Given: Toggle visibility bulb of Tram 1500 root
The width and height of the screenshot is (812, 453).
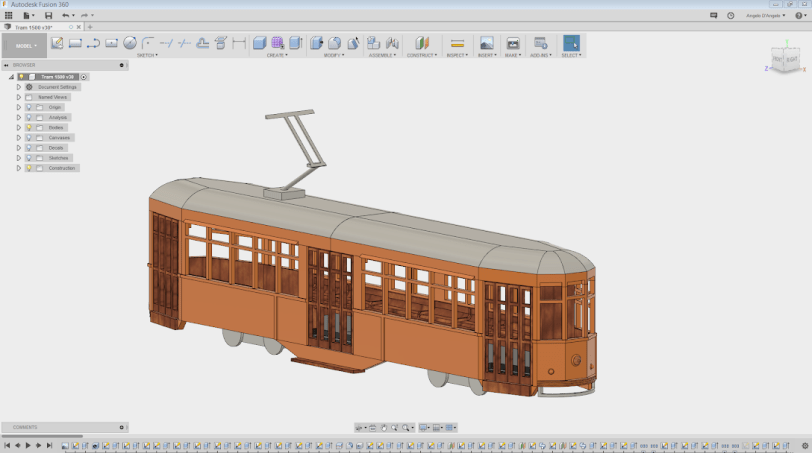Looking at the screenshot, I should tap(21, 77).
